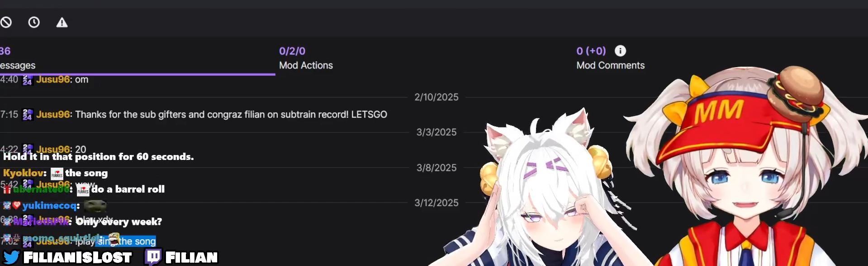The width and height of the screenshot is (868, 266).
Task: Click the warn user triangle icon
Action: tap(62, 22)
